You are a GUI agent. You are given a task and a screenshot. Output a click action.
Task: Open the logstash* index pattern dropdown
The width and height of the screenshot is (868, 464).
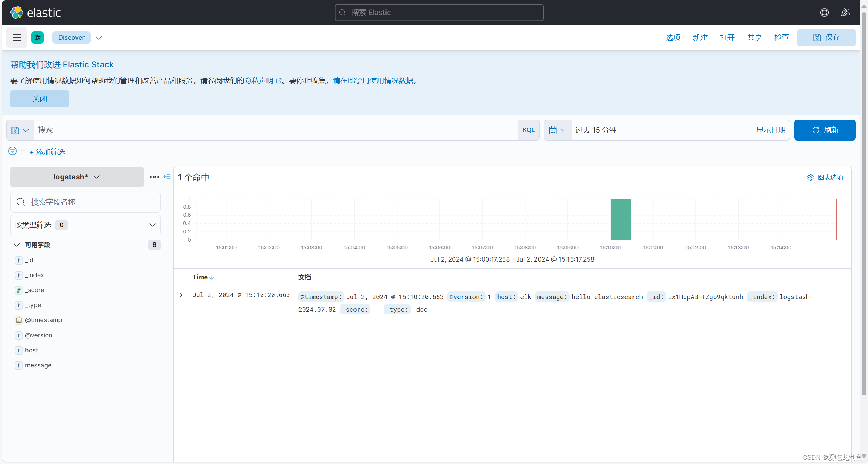point(77,177)
